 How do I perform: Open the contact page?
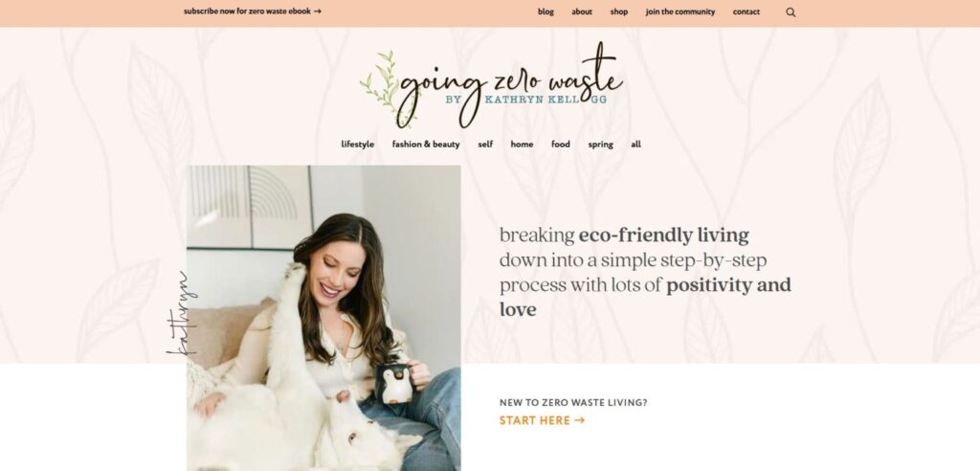point(746,11)
